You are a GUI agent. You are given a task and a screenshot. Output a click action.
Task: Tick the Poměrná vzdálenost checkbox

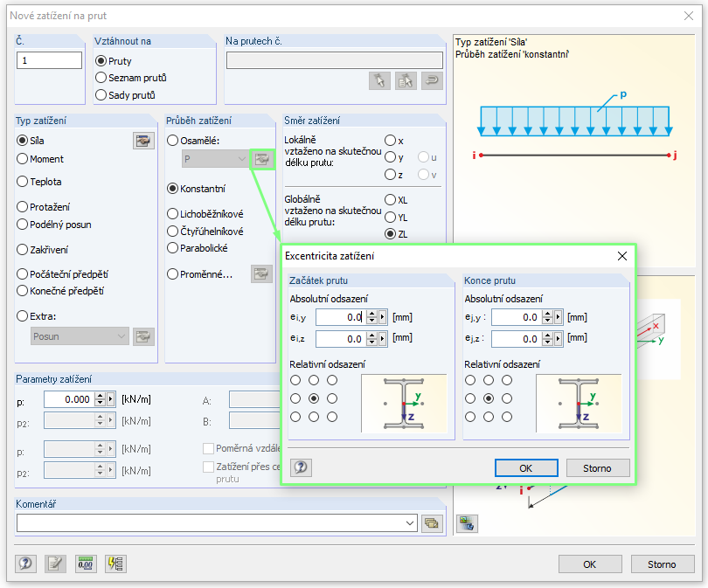click(208, 448)
